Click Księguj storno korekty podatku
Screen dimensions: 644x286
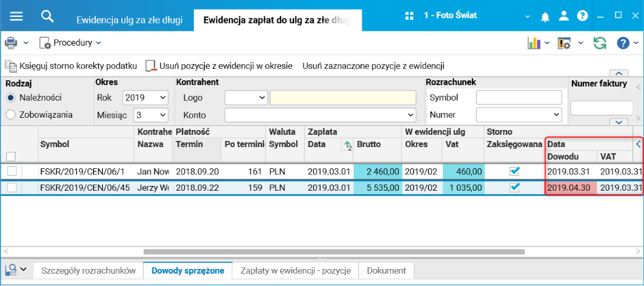tap(71, 66)
